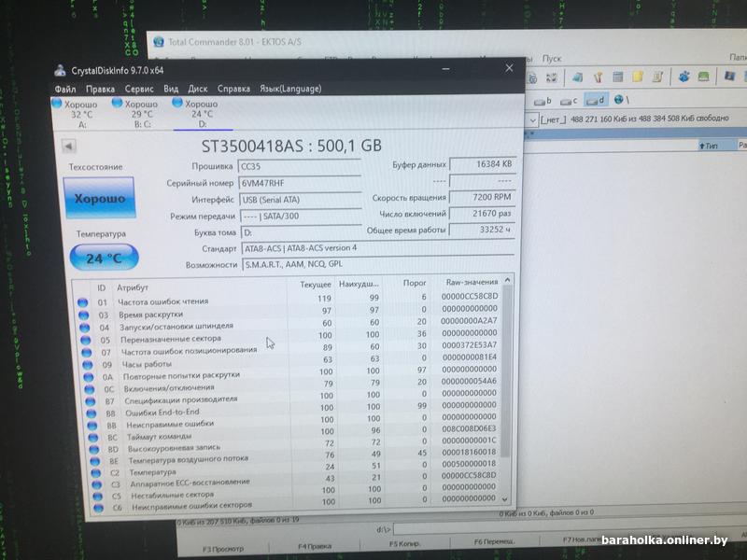
Task: Click the CrystalDiskInfo title bar app icon
Action: (60, 70)
